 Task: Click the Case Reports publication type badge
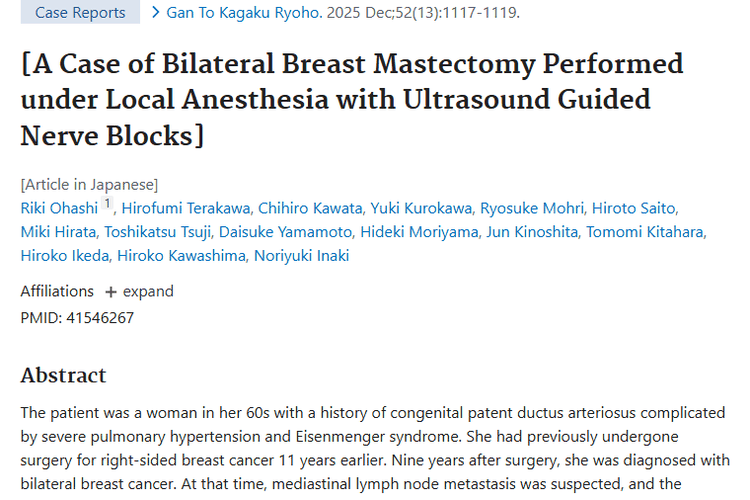pyautogui.click(x=80, y=13)
